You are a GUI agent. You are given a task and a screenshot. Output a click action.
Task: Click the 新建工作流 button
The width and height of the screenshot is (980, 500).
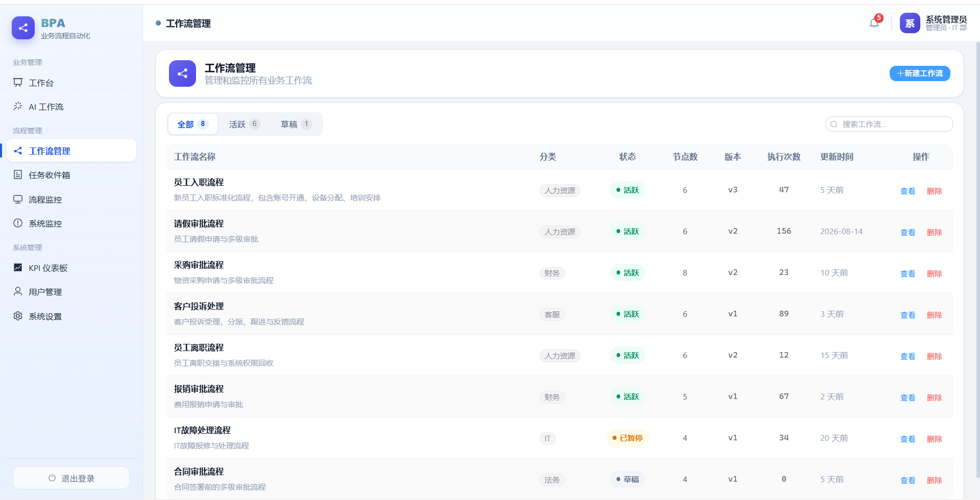click(920, 73)
